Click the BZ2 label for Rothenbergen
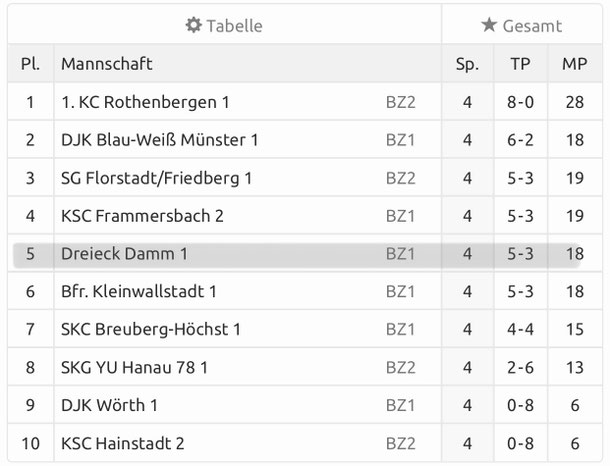 tap(400, 102)
